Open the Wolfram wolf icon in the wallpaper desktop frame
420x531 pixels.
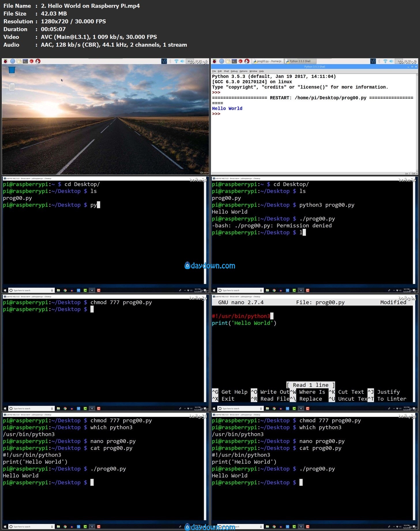38,61
